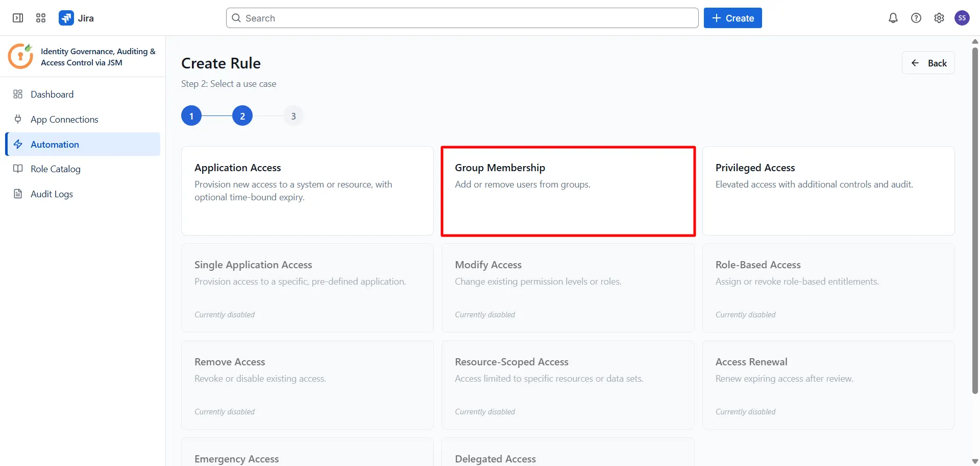
Task: Open the app switcher grid icon
Action: click(41, 18)
